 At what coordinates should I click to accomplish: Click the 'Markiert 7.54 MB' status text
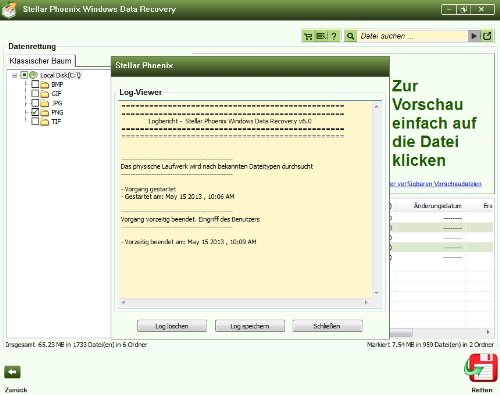click(430, 345)
